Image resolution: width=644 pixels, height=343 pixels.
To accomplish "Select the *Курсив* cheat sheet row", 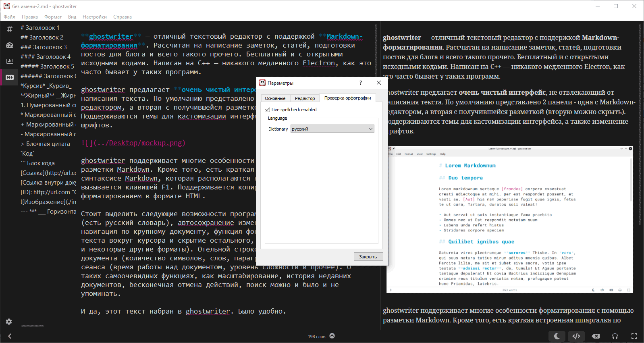I will click(48, 86).
